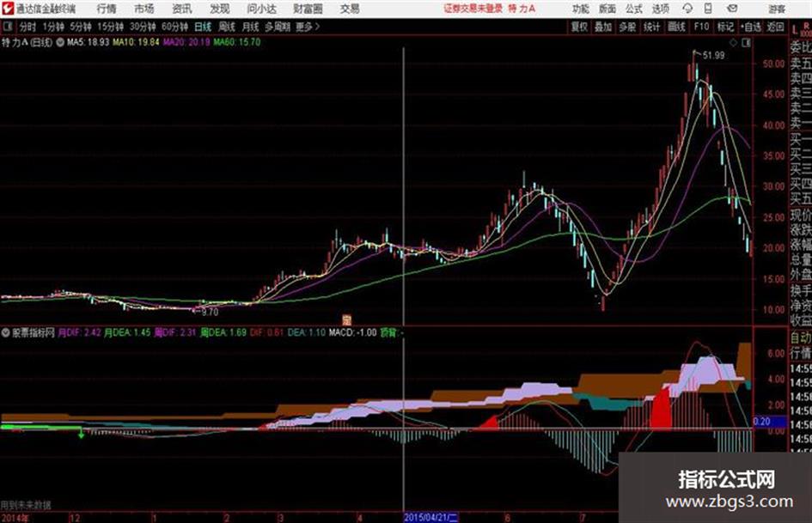812x523 pixels.
Task: Click the 通达信 red logo icon
Action: (8, 9)
